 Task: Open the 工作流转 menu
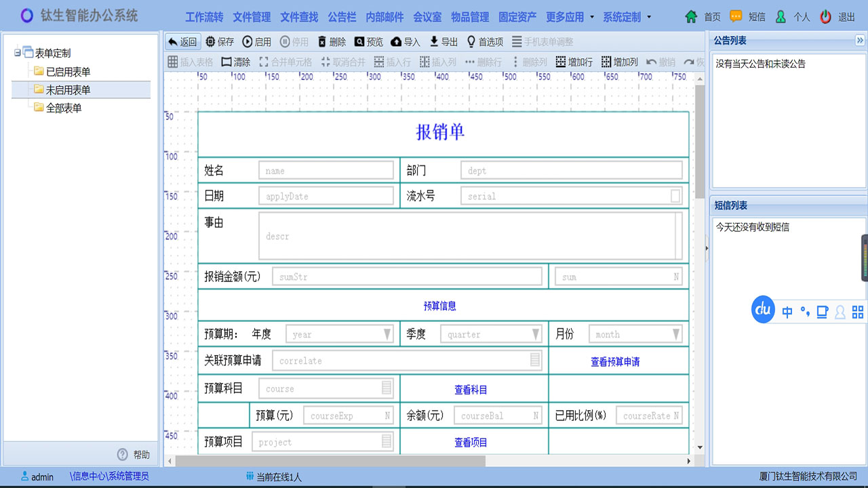click(x=204, y=18)
